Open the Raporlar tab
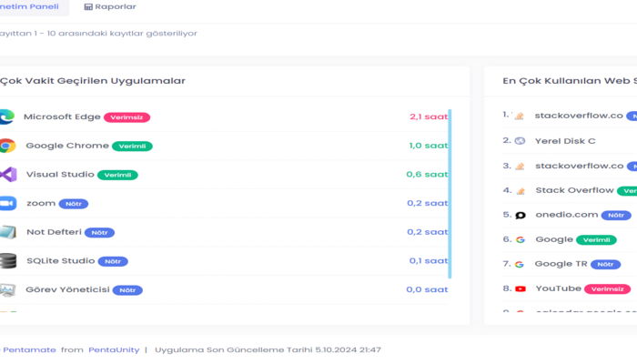The image size is (637, 364). pos(110,6)
